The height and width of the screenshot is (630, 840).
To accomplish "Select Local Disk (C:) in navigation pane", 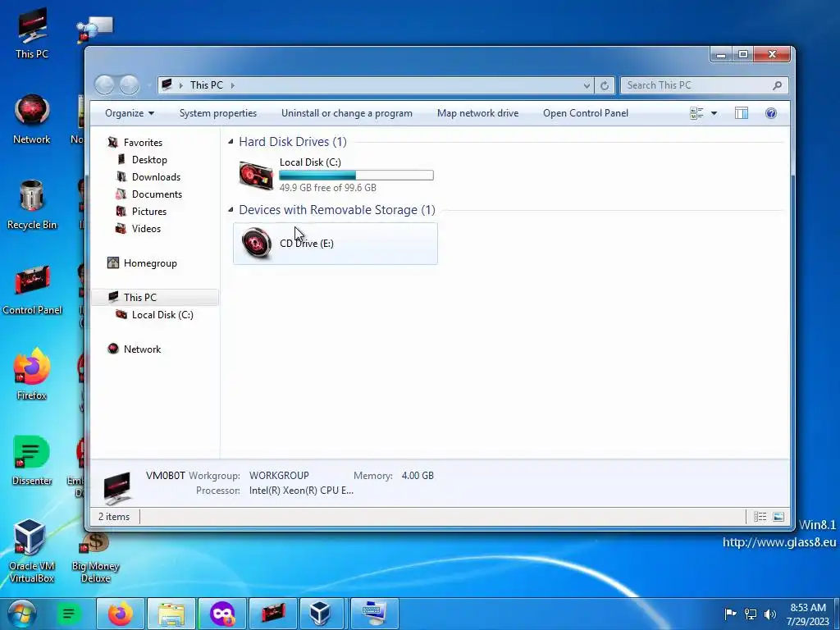I will click(x=162, y=314).
